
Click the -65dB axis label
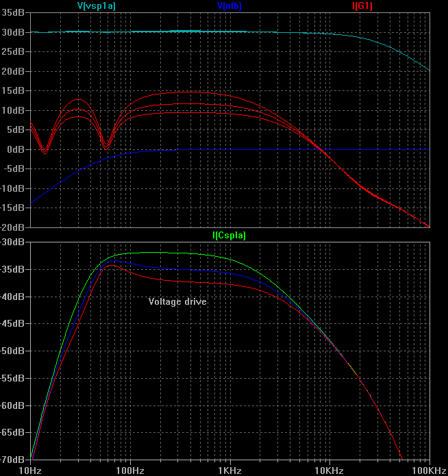click(x=12, y=432)
